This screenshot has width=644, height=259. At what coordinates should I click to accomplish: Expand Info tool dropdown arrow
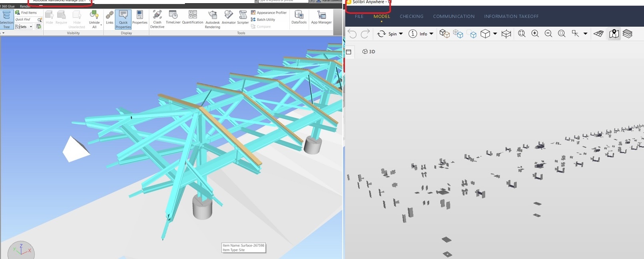coord(431,34)
